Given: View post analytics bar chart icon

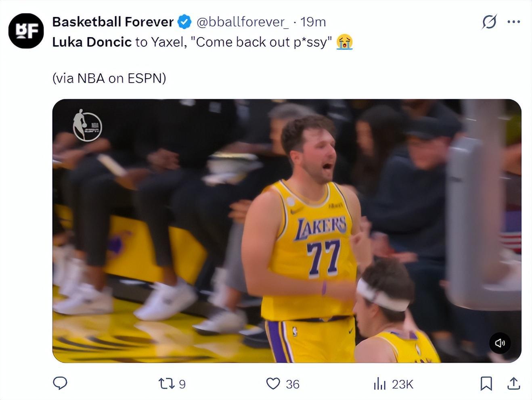Looking at the screenshot, I should pos(380,384).
